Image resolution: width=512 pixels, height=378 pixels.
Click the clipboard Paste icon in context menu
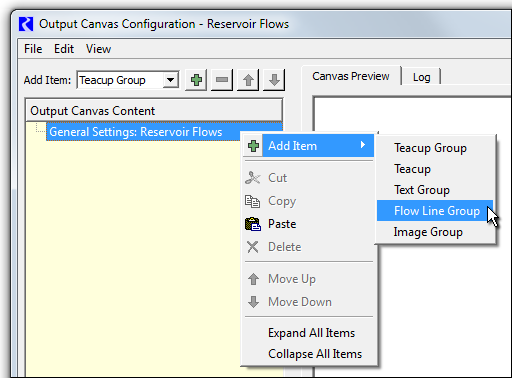(x=253, y=224)
